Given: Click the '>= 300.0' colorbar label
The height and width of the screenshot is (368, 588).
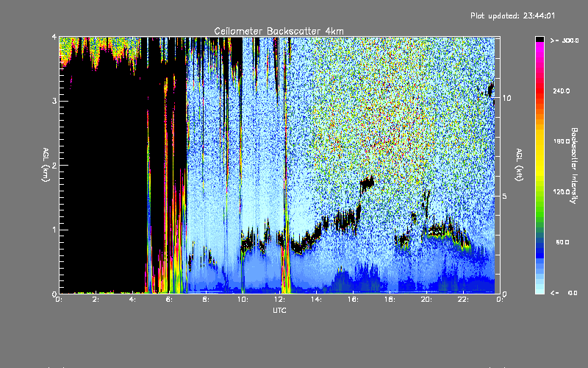Looking at the screenshot, I should pyautogui.click(x=564, y=40).
